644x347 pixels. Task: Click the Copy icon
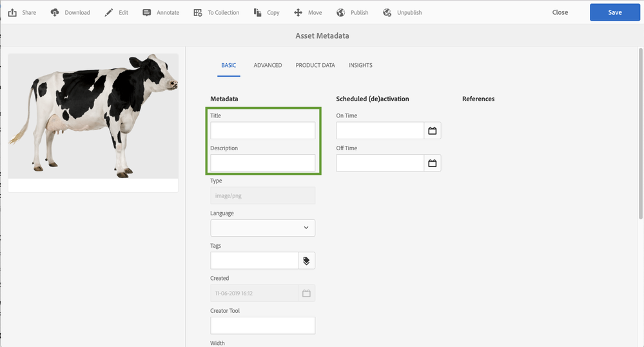[258, 12]
